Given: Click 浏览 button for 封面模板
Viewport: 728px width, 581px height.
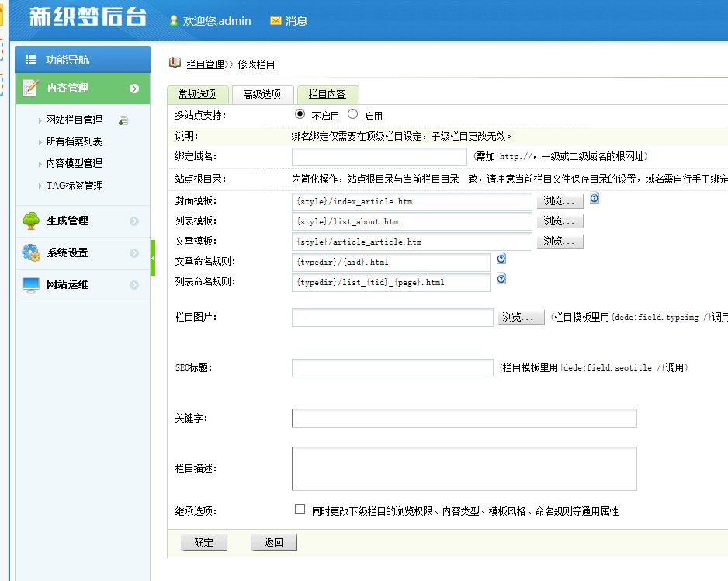Looking at the screenshot, I should pyautogui.click(x=560, y=201).
